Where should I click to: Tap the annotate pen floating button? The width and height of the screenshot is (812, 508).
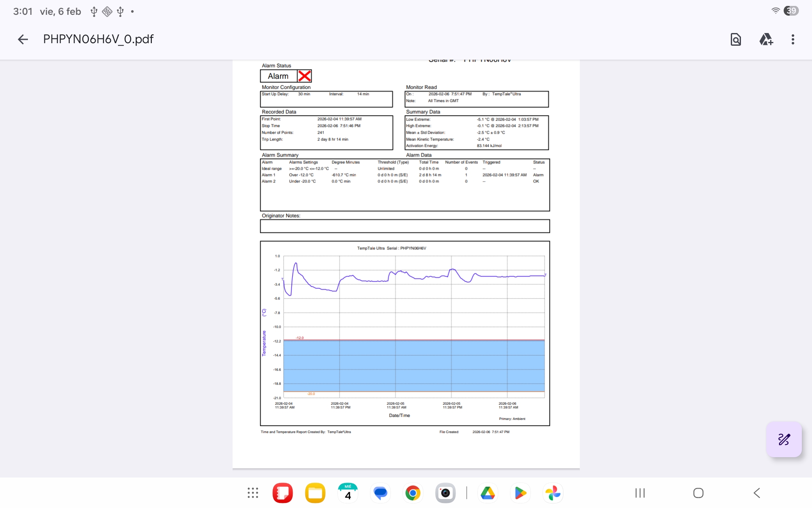[784, 439]
